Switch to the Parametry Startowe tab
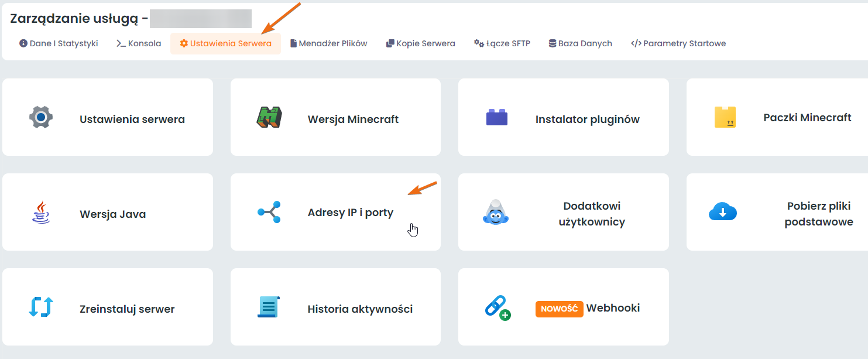This screenshot has width=868, height=359. tap(678, 43)
